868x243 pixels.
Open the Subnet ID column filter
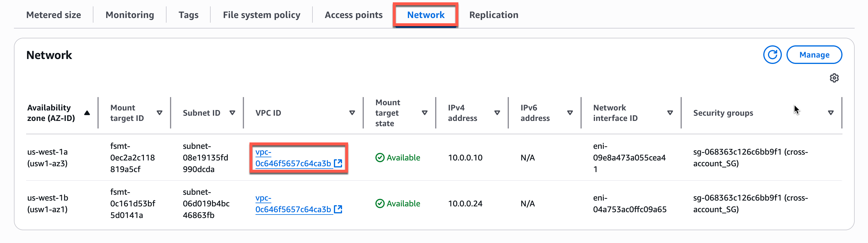[x=232, y=113]
